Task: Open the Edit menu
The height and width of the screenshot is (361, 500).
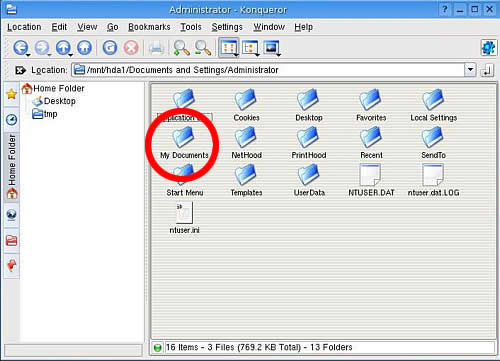Action: pyautogui.click(x=59, y=27)
